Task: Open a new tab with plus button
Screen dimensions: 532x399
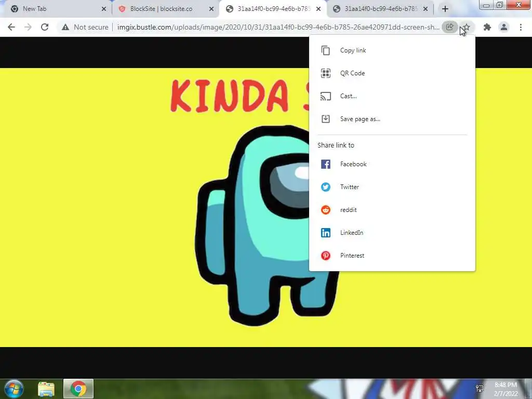Action: click(445, 9)
